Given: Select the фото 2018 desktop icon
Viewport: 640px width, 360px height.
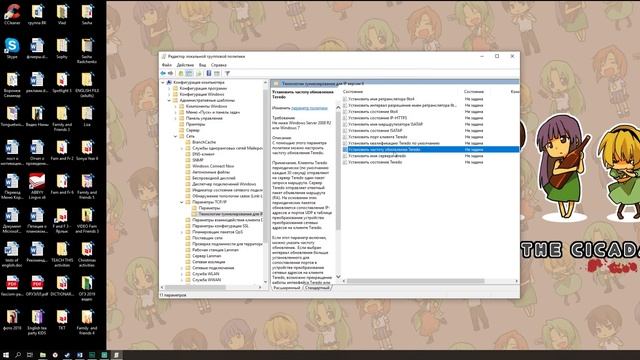Looking at the screenshot, I should [12, 319].
